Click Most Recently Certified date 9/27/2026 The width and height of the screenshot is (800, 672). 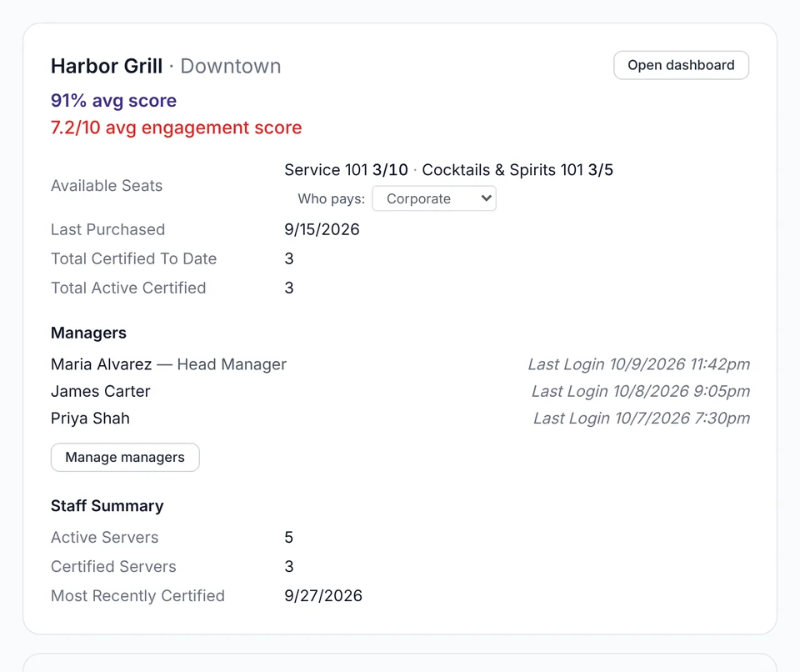[323, 595]
